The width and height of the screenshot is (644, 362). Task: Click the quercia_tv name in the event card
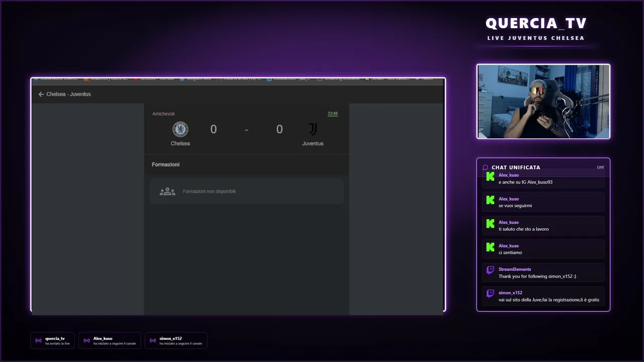(55, 338)
